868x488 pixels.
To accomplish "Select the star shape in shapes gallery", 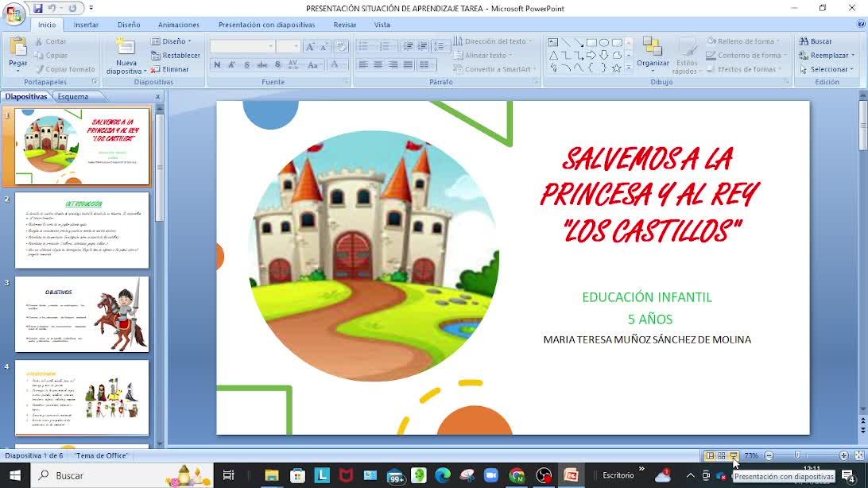I will point(616,68).
